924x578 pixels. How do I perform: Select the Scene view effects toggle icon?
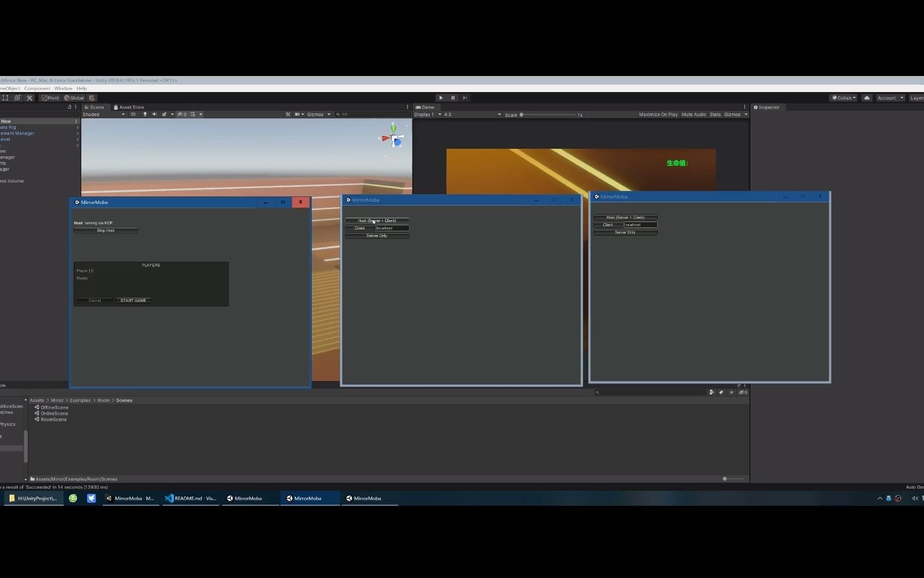164,114
